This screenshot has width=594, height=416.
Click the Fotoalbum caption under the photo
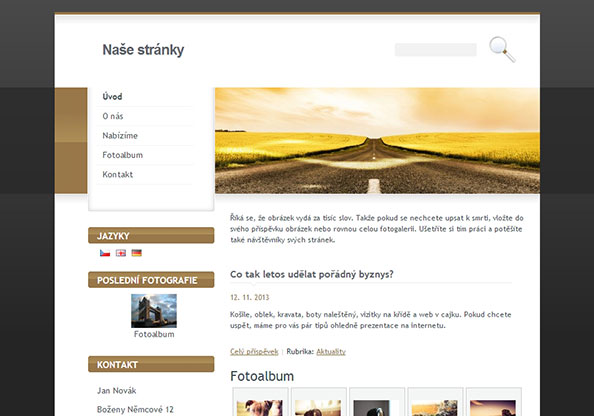coord(154,334)
